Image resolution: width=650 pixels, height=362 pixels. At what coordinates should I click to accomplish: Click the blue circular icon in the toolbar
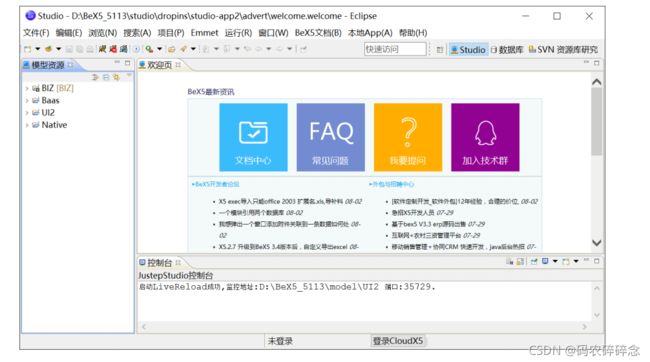136,49
